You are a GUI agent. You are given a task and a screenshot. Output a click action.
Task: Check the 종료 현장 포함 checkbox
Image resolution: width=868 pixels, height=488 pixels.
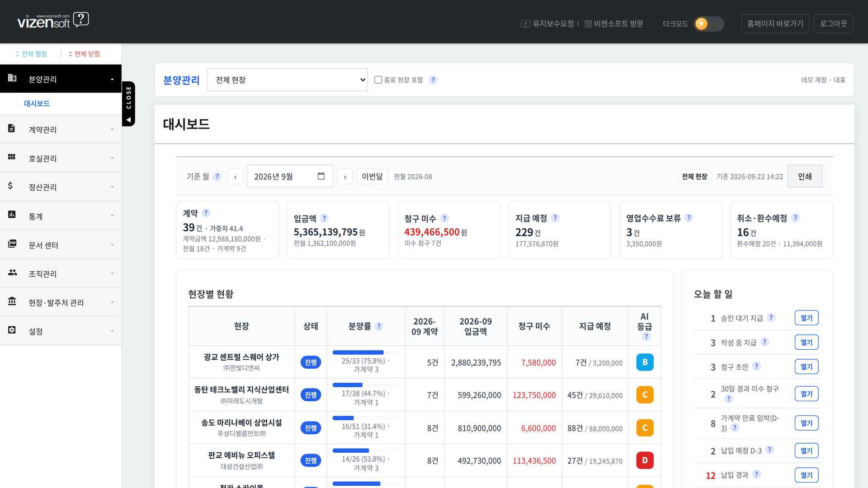(x=378, y=80)
